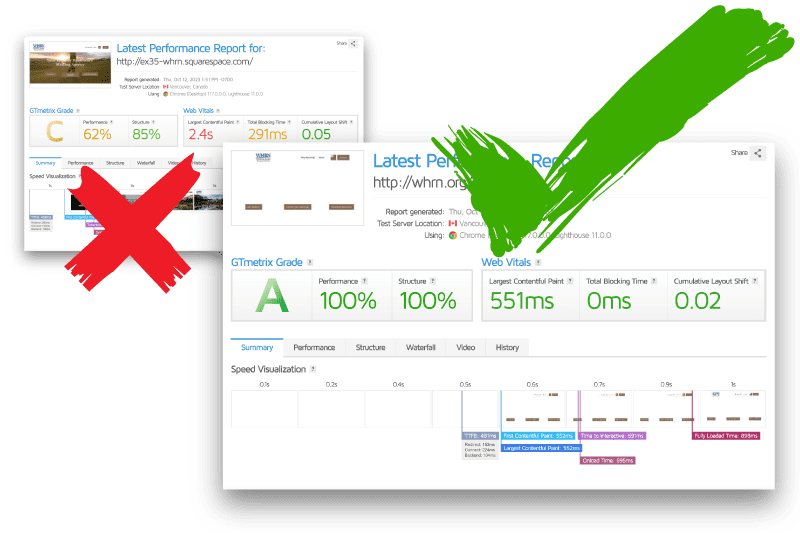The width and height of the screenshot is (800, 533).
Task: Click the Time to Interactive timeline marker
Action: click(612, 436)
